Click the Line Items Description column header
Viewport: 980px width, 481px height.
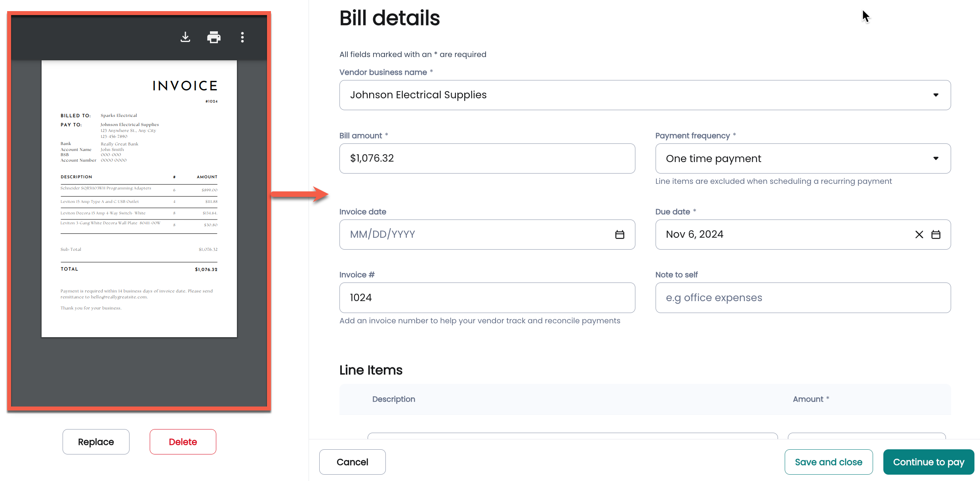pyautogui.click(x=393, y=399)
